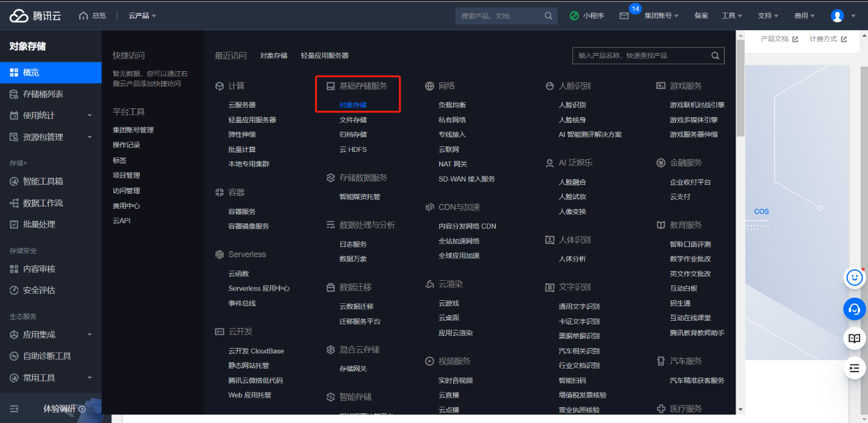Click the product search magnifier icon
This screenshot has height=423, width=868.
[x=715, y=56]
